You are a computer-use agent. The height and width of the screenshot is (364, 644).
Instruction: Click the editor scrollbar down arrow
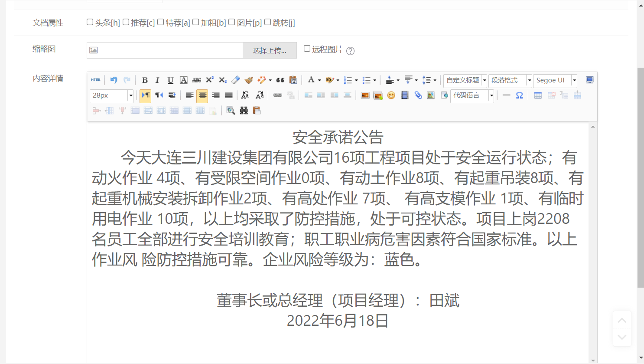(x=593, y=360)
